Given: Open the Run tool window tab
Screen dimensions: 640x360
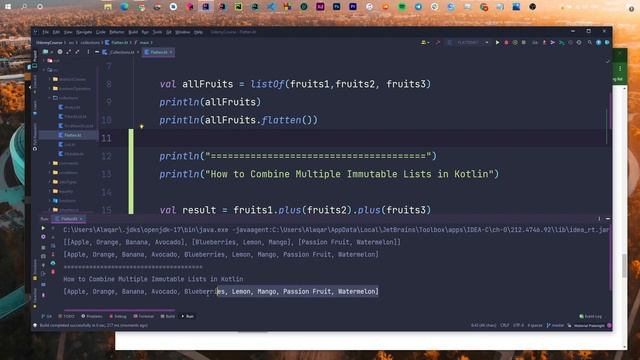Looking at the screenshot, I should 188,316.
